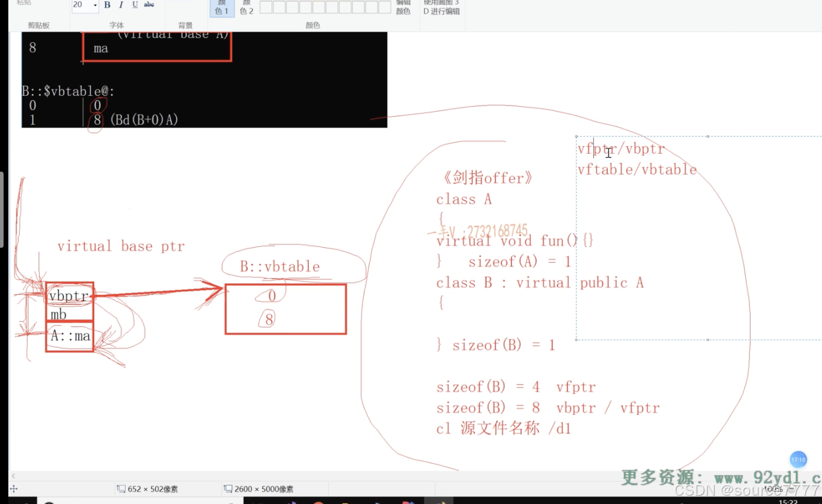Open the font size dropdown arrow

(95, 5)
